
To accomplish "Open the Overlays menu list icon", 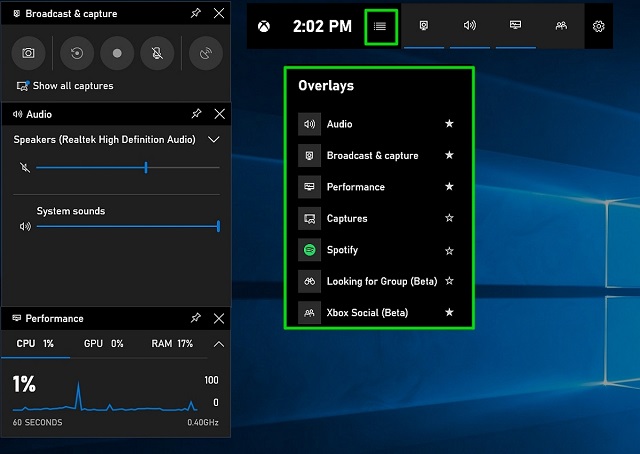I will click(x=380, y=27).
